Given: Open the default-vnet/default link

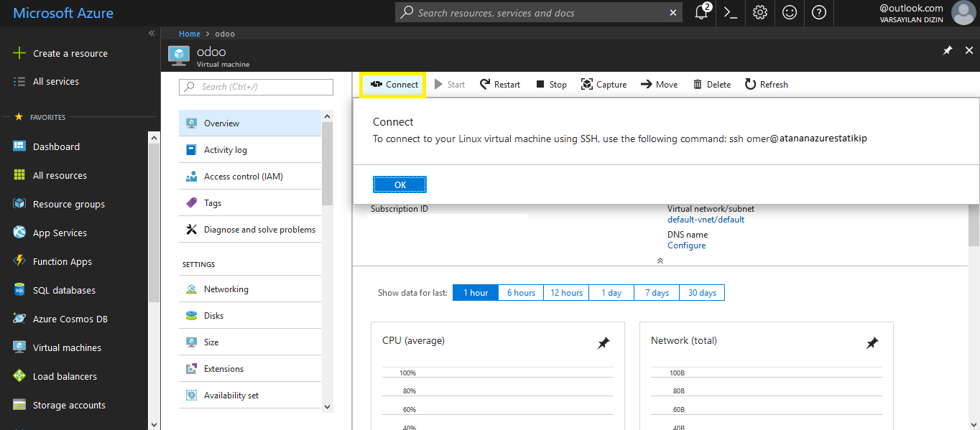Looking at the screenshot, I should 706,220.
